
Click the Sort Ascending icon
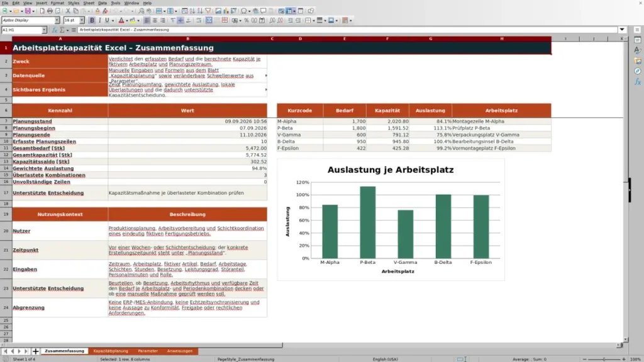pos(192,11)
